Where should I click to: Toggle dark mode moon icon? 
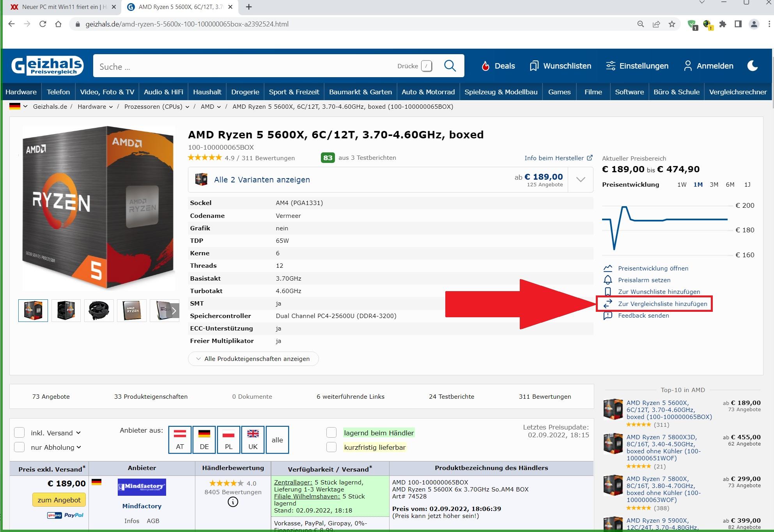pos(753,66)
